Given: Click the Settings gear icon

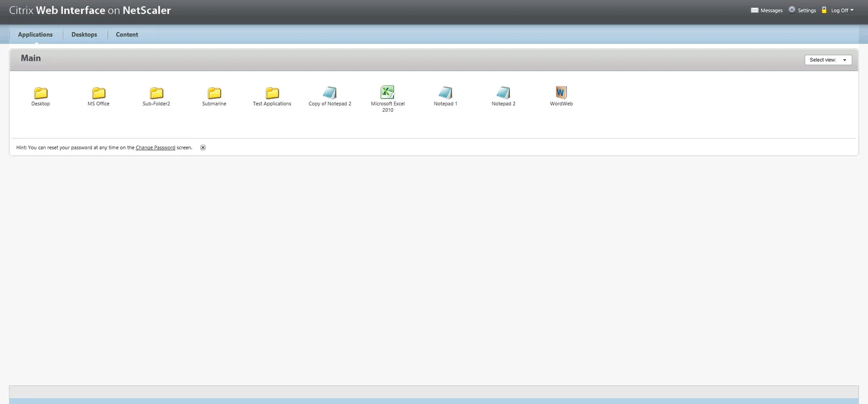Looking at the screenshot, I should click(792, 10).
